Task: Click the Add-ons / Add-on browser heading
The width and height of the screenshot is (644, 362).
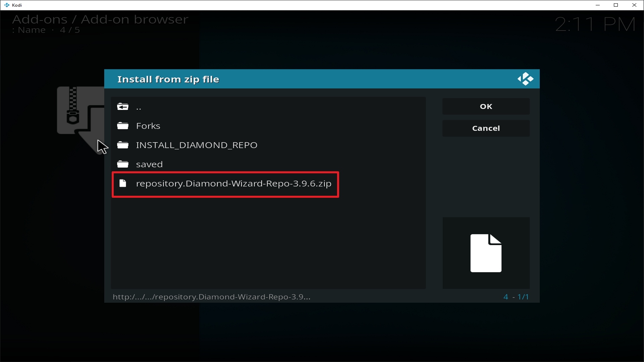Action: 100,19
